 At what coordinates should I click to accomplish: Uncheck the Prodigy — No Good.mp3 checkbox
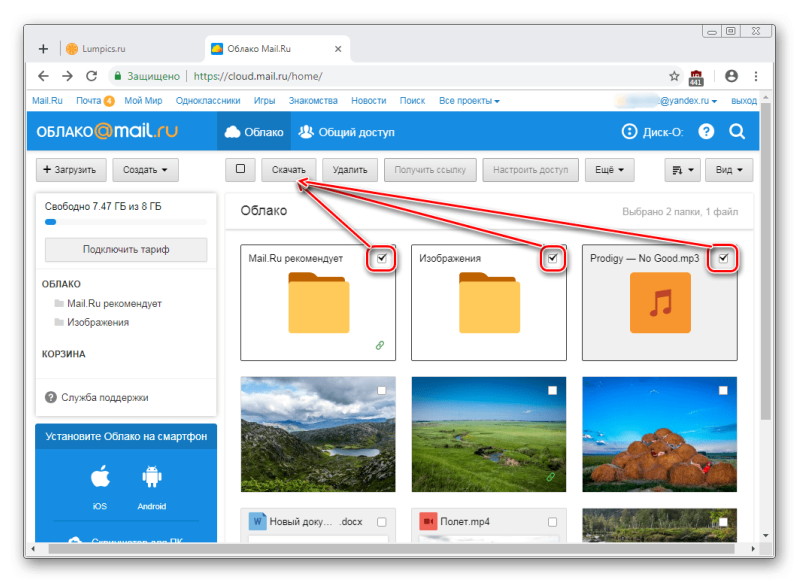coord(723,258)
